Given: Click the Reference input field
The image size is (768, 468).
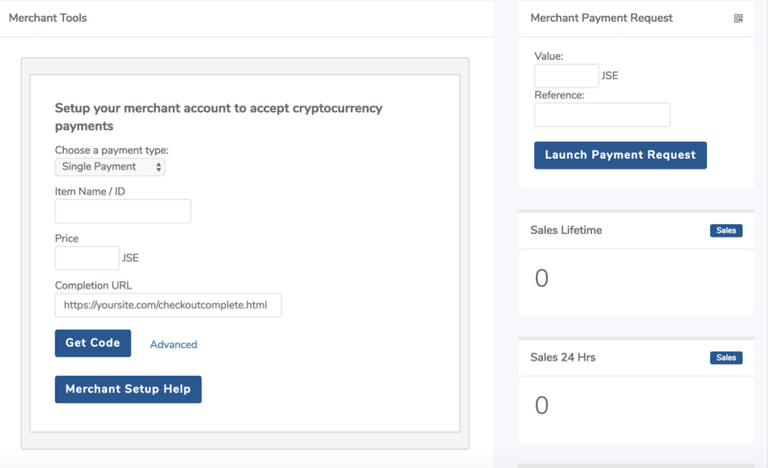Looking at the screenshot, I should pos(602,115).
